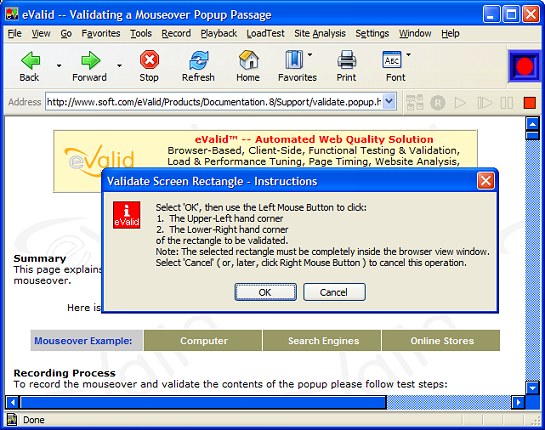Open the Record menu
Image resolution: width=545 pixels, height=430 pixels.
point(176,33)
